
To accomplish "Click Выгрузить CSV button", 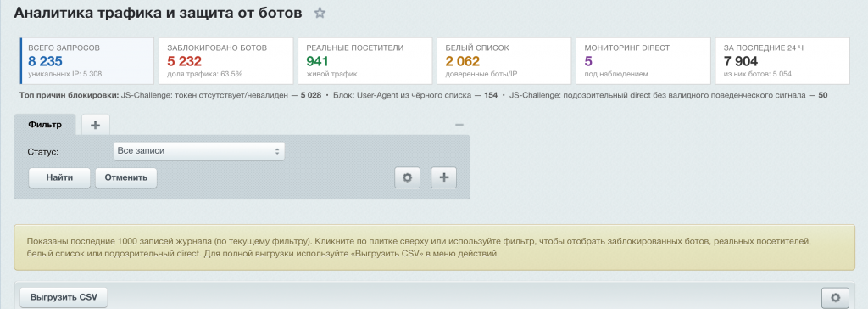I will (64, 297).
